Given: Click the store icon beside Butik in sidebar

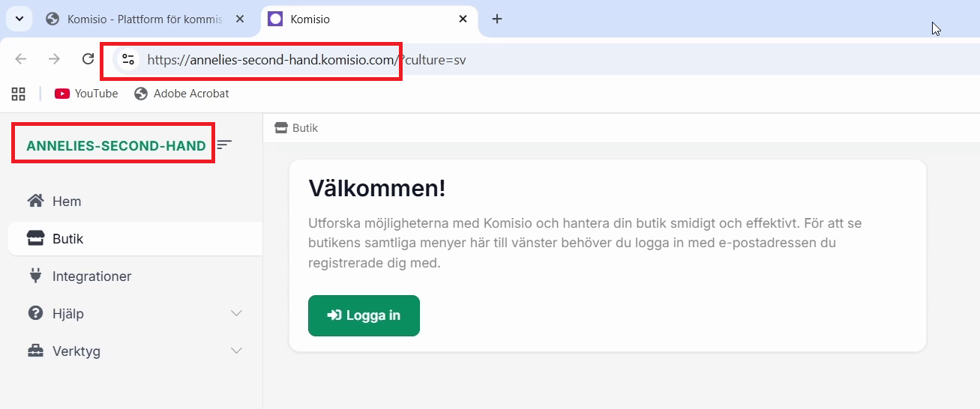Looking at the screenshot, I should [x=35, y=239].
